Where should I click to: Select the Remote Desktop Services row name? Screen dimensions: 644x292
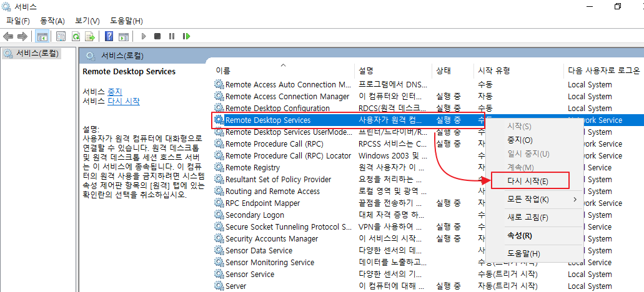[x=268, y=120]
